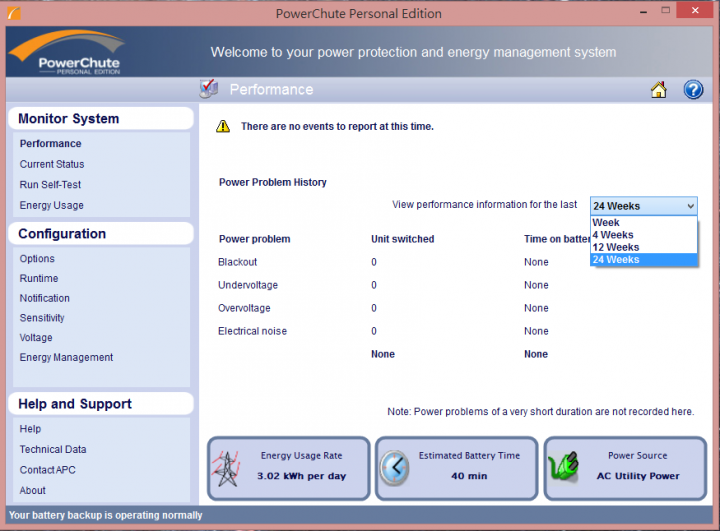Click the '40 min' battery value
720x531 pixels.
[469, 476]
